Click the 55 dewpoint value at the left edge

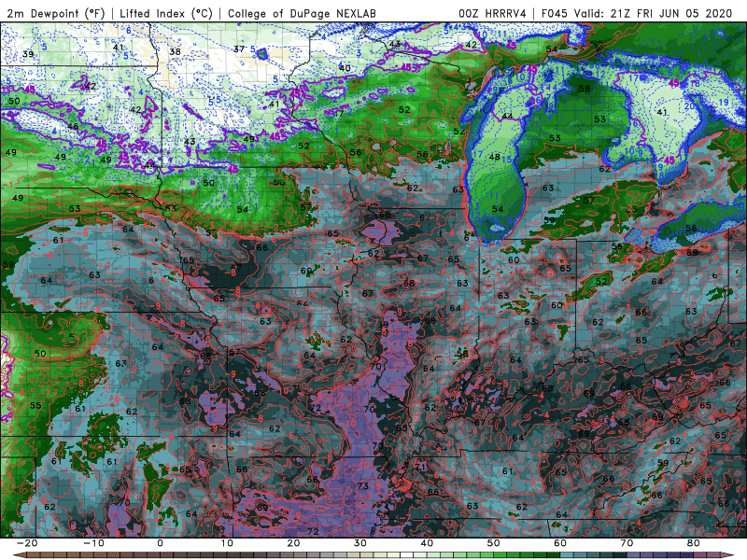(35, 406)
